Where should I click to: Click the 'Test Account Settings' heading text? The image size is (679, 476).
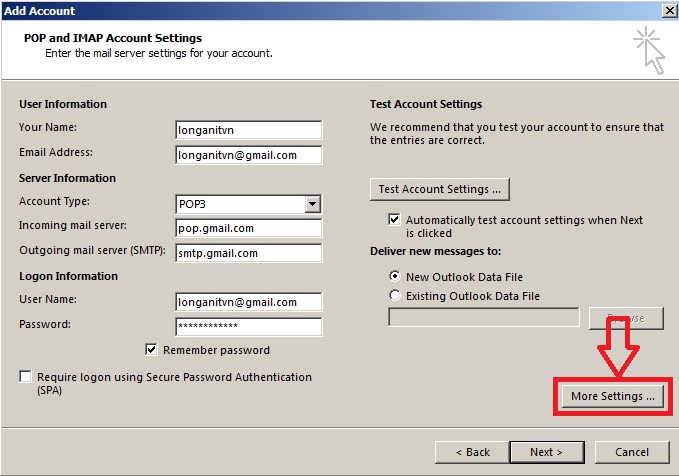[x=426, y=104]
